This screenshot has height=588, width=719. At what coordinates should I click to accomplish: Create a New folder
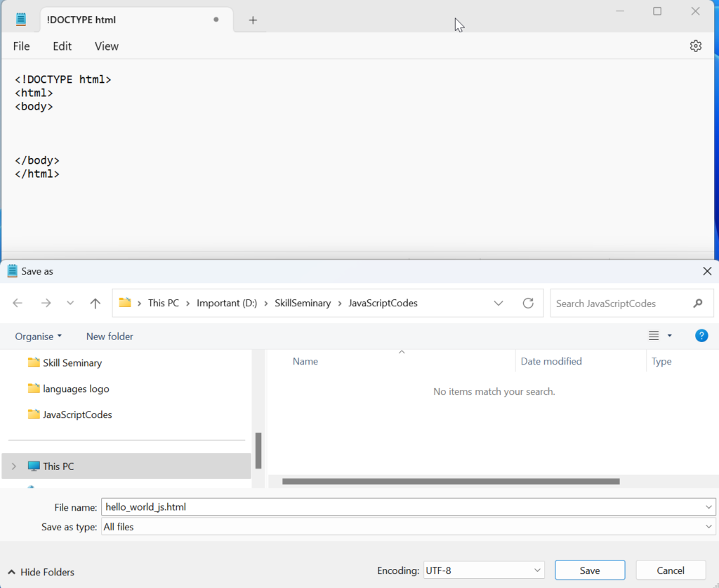pyautogui.click(x=110, y=337)
